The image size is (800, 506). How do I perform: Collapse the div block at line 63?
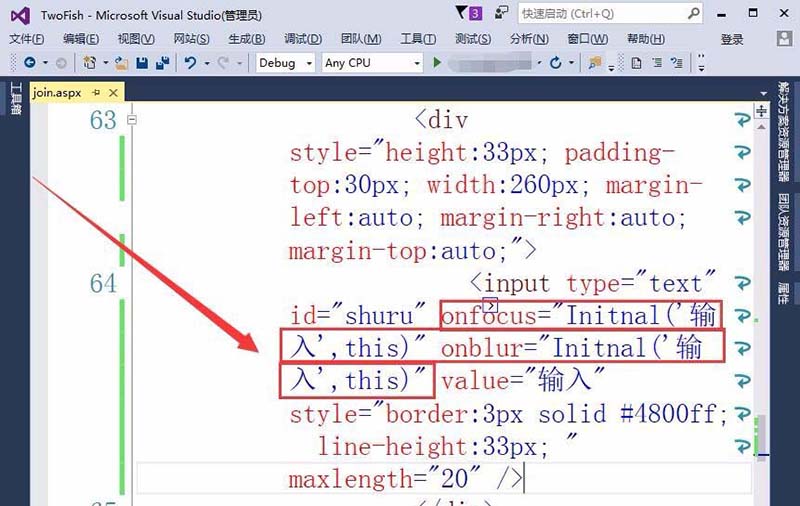pos(132,120)
